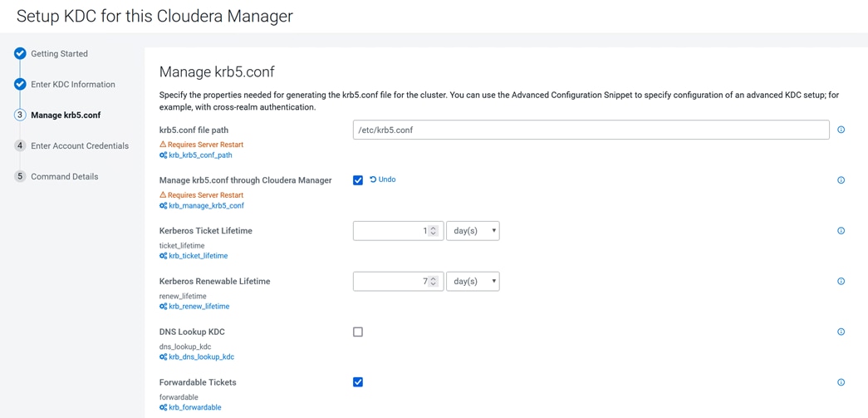The image size is (868, 418).
Task: Click gears icon beside krb_dns_lookup_kdc
Action: pyautogui.click(x=164, y=357)
